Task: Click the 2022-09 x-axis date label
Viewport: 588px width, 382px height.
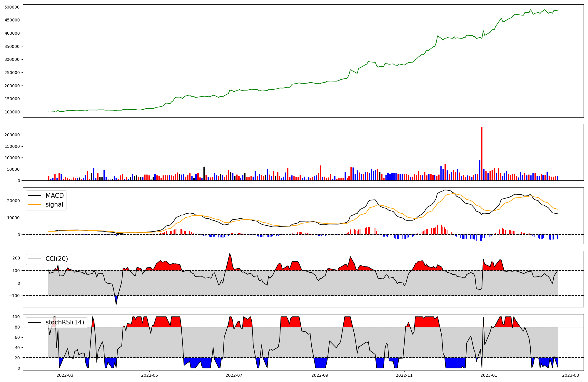Action: [x=320, y=375]
